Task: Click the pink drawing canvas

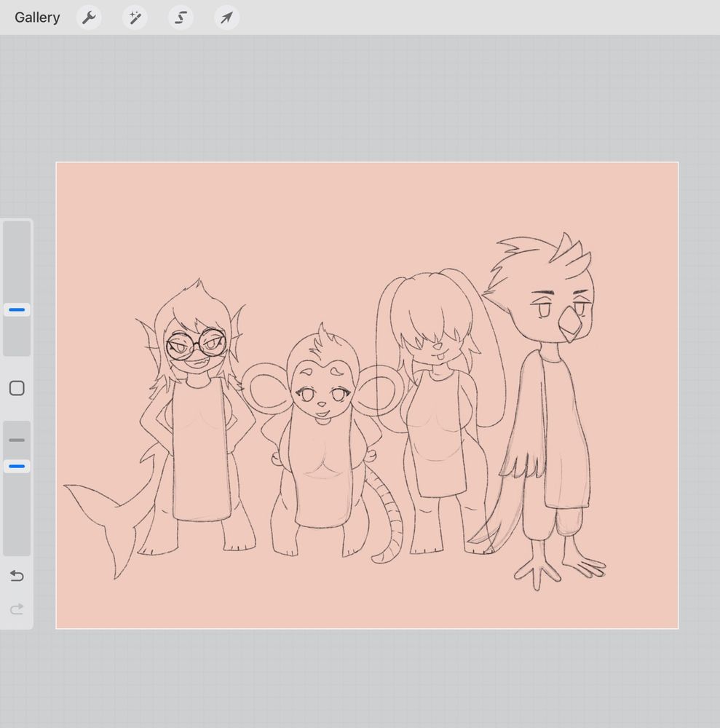Action: pos(367,395)
